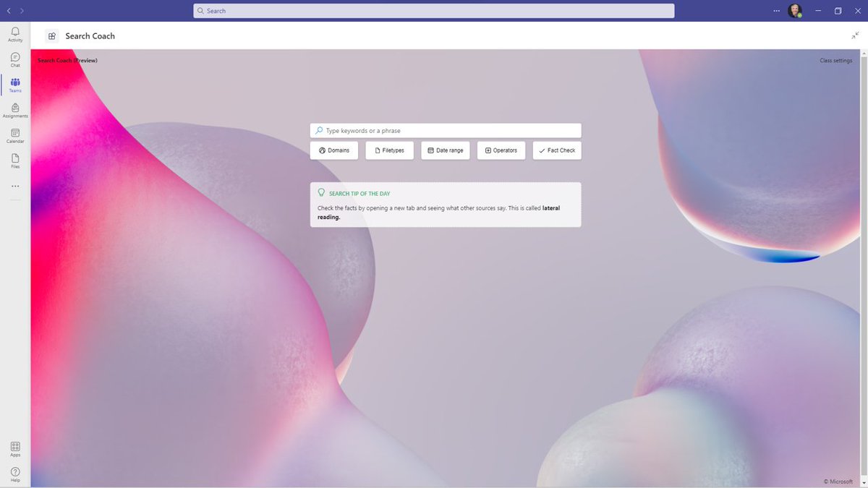
Task: Minimize the Teams window
Action: pyautogui.click(x=817, y=11)
